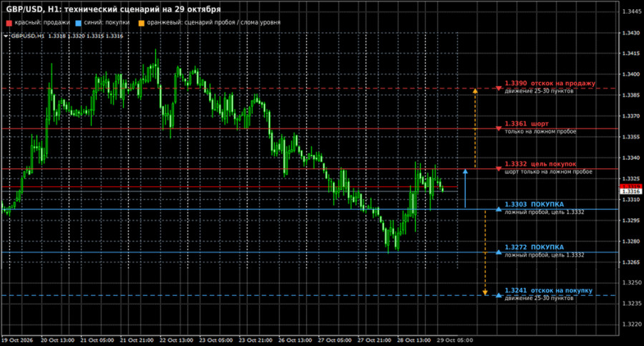Click price axis value 1.3220
The image size is (644, 346).
point(631,325)
